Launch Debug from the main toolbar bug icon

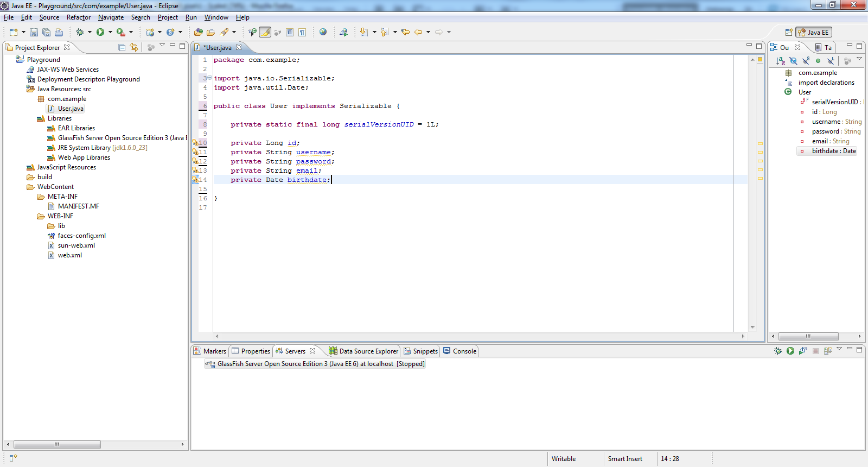tap(80, 32)
